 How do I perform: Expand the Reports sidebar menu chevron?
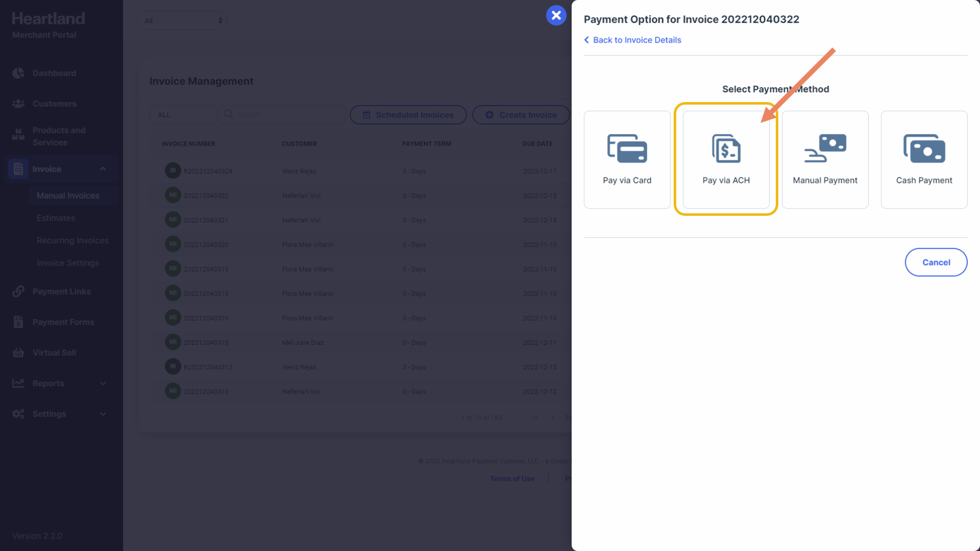[103, 384]
